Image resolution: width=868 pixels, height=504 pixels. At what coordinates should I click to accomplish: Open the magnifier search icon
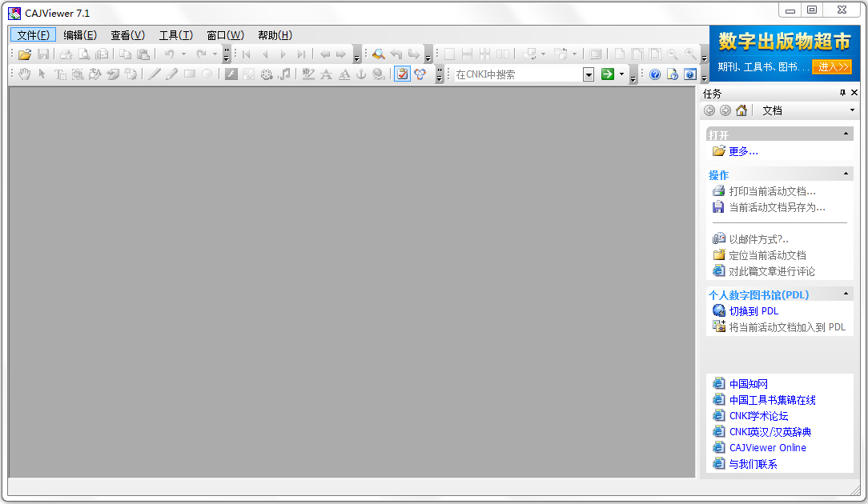pos(379,54)
